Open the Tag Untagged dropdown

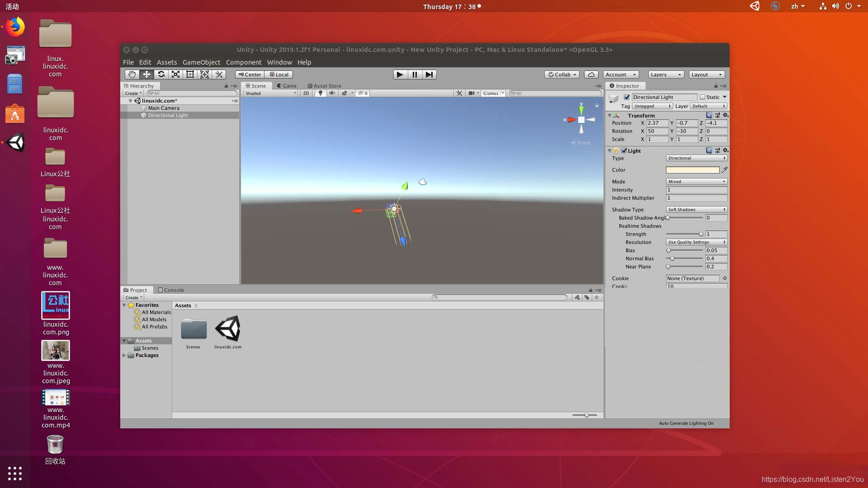(x=652, y=106)
